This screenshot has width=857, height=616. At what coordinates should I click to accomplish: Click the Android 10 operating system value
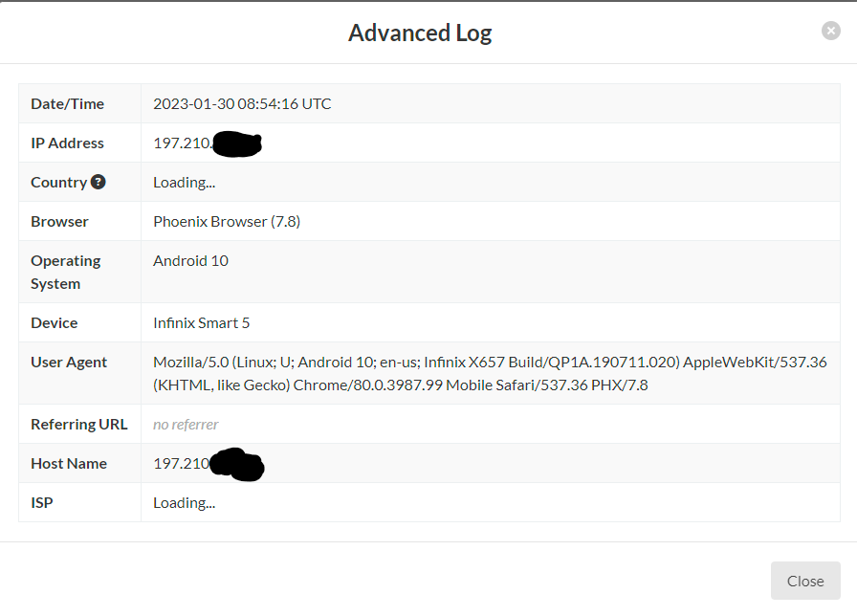pos(190,261)
